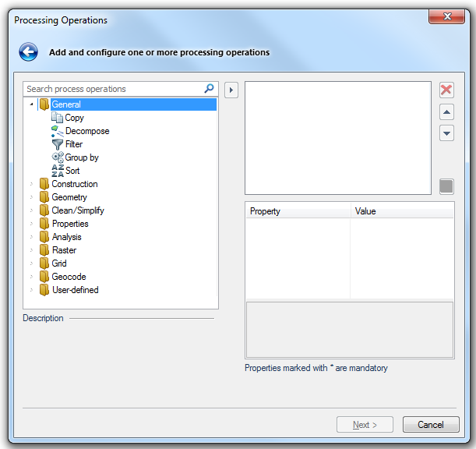The image size is (476, 449).
Task: Select the Analysis tree item
Action: (x=66, y=237)
